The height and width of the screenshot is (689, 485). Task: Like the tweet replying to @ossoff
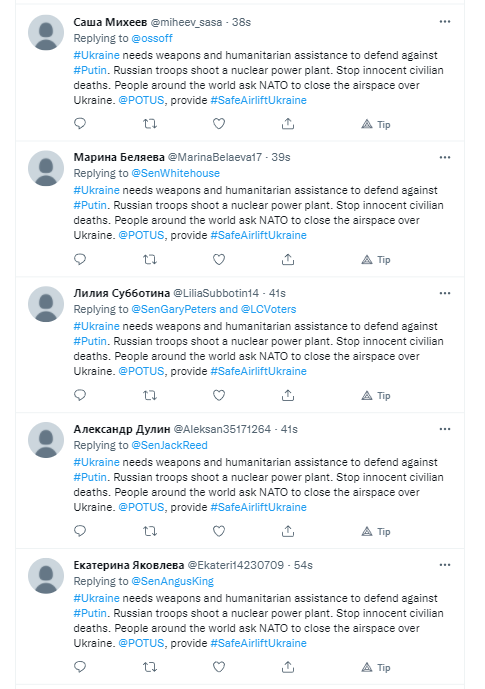(x=219, y=123)
